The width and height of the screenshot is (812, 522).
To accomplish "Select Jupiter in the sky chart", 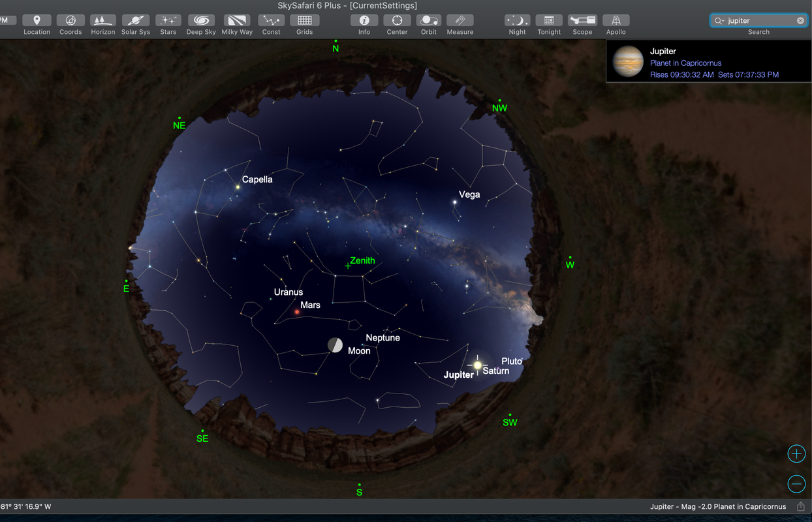I will [x=477, y=365].
